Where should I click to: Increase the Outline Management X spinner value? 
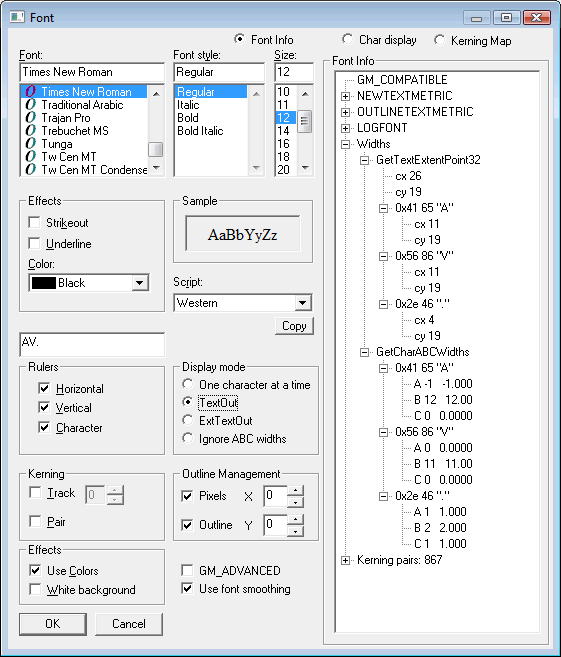(x=296, y=490)
